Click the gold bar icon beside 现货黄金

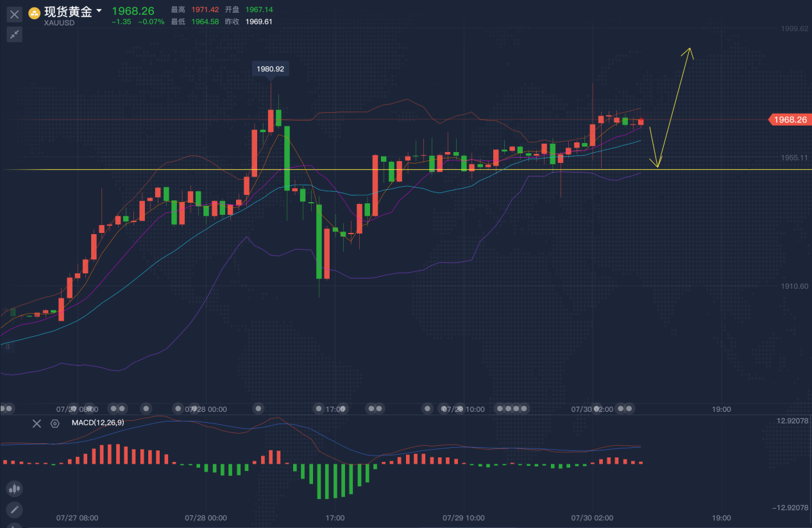(x=35, y=13)
